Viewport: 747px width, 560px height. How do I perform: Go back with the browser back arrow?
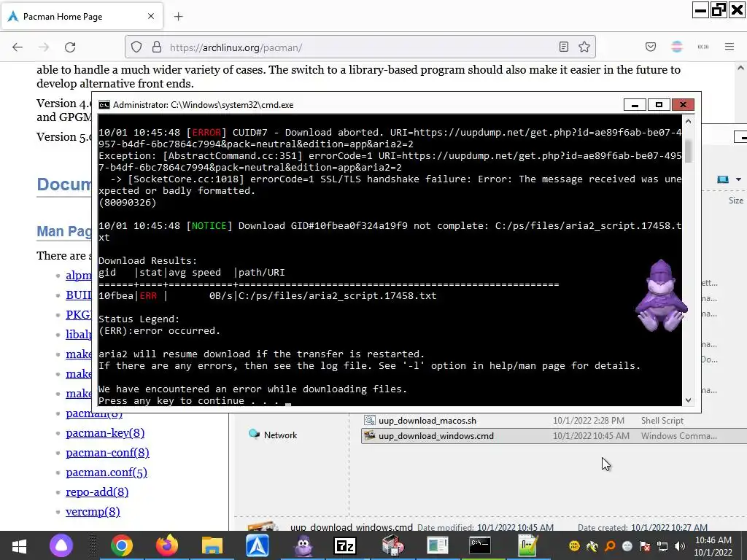click(18, 47)
